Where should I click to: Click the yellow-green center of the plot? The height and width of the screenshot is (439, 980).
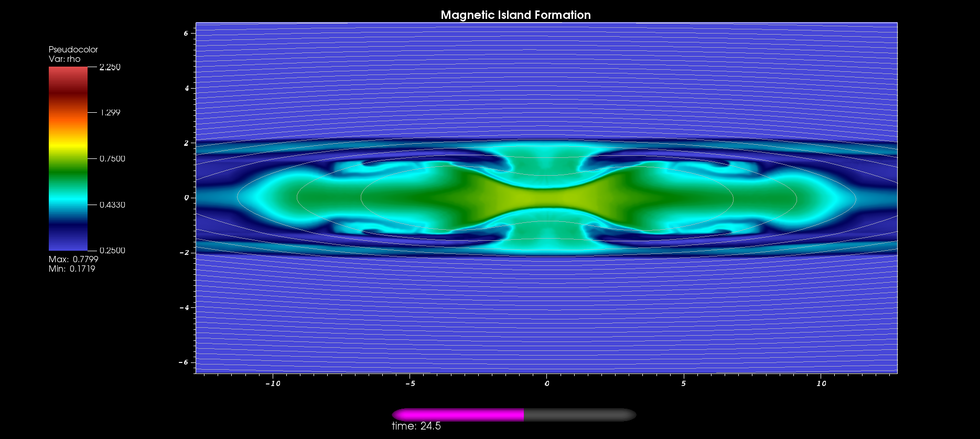pos(547,198)
